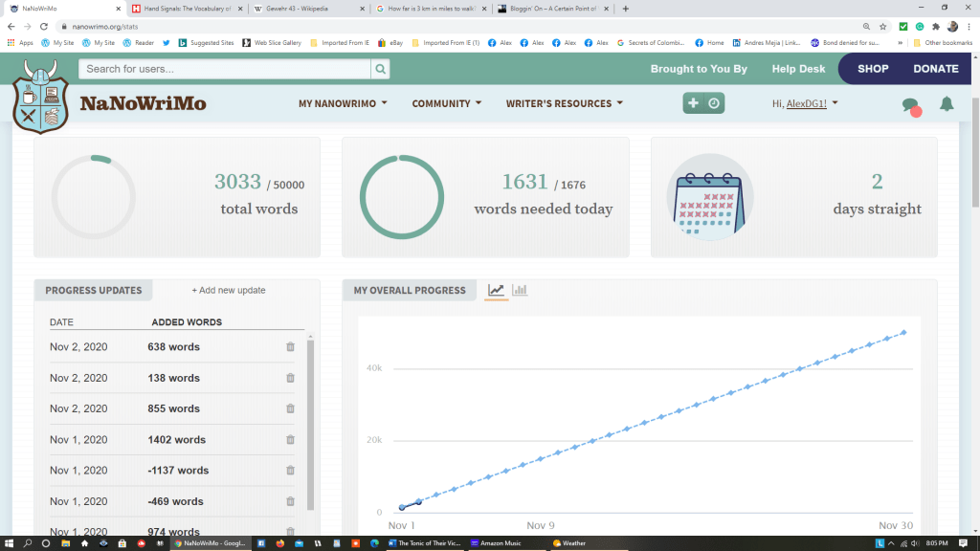The width and height of the screenshot is (980, 551).
Task: Click the timer clock icon
Action: tap(714, 103)
